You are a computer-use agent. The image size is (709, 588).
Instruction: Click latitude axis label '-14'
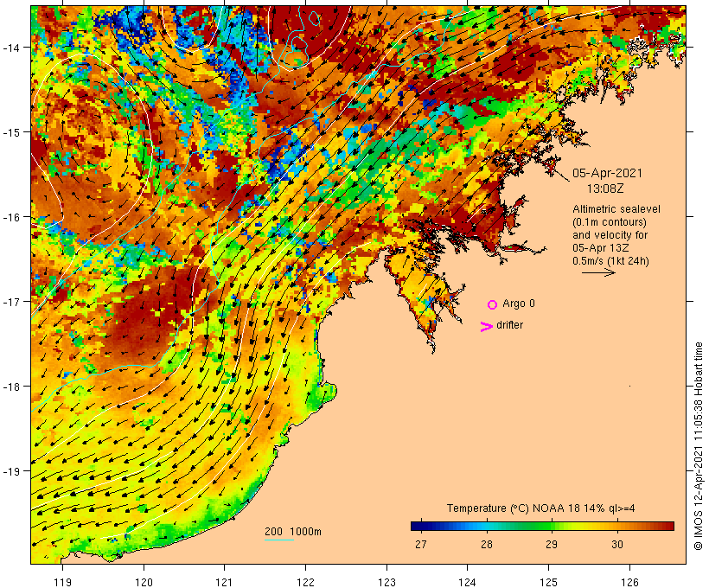pyautogui.click(x=10, y=48)
